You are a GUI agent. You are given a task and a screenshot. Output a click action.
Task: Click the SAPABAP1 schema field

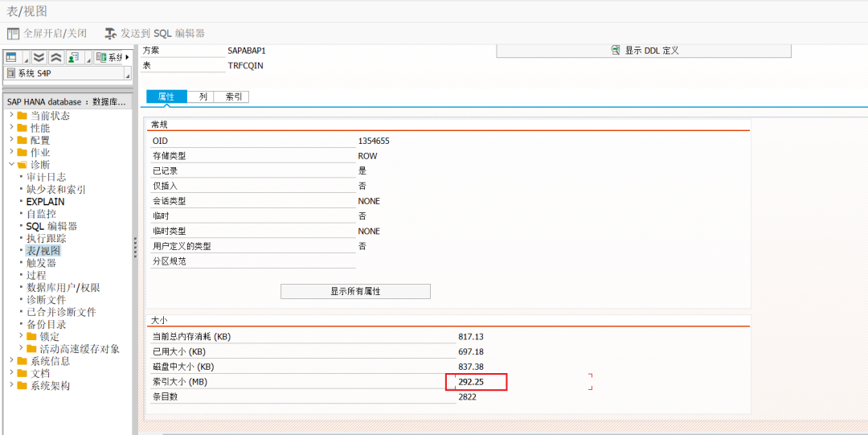(x=247, y=51)
